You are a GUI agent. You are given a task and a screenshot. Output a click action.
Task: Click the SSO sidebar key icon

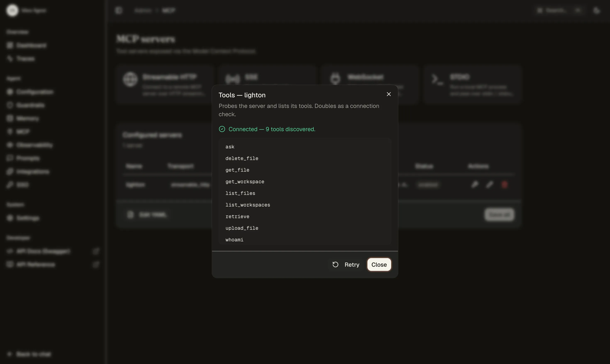(x=10, y=185)
